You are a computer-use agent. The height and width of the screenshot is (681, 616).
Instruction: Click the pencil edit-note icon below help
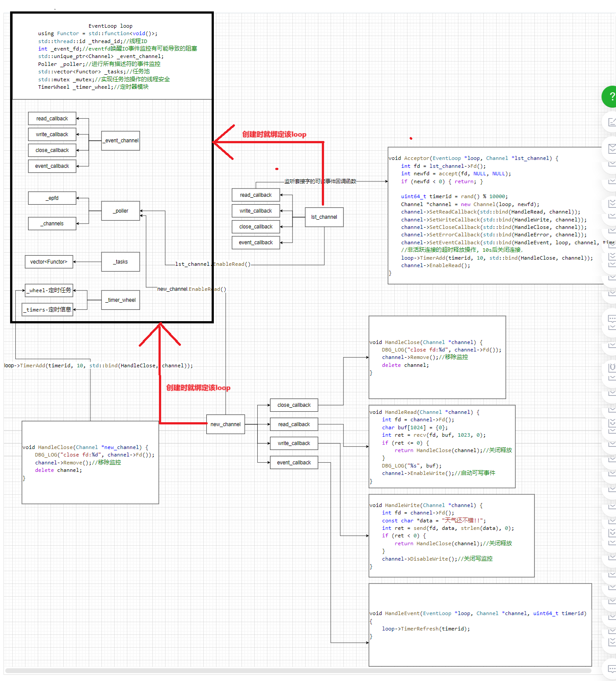click(612, 122)
